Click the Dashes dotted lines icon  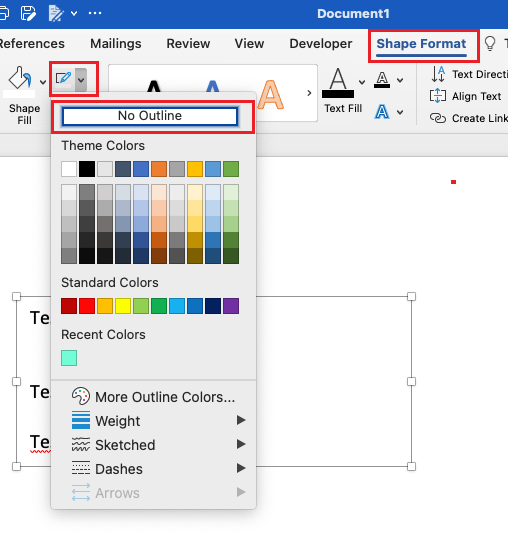(x=81, y=468)
